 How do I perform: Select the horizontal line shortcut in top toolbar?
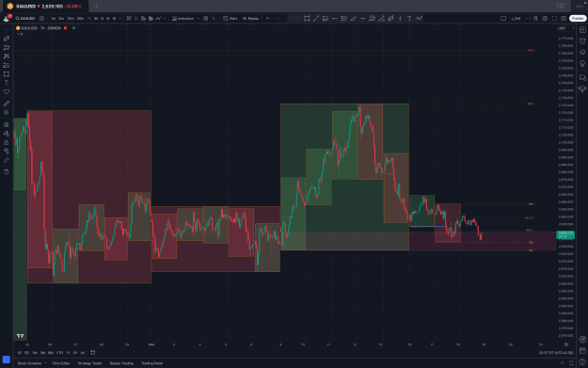point(362,19)
